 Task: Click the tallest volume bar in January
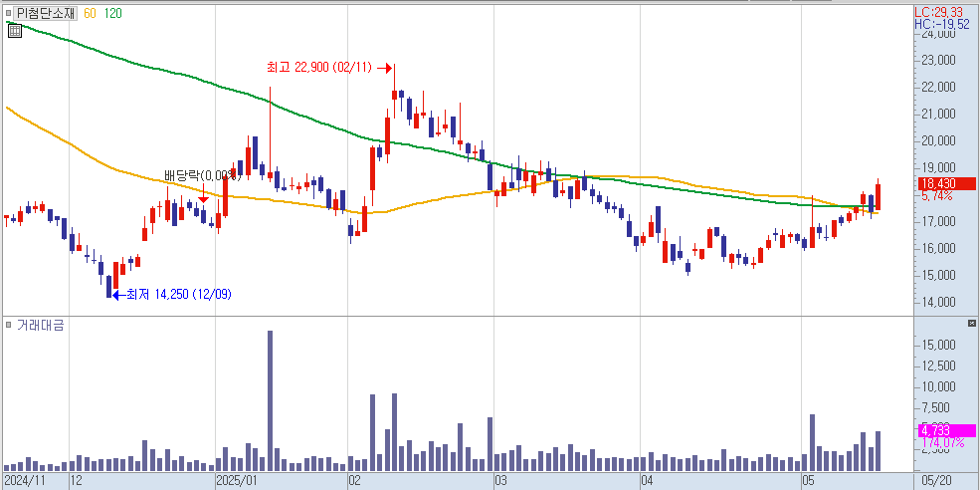point(270,400)
